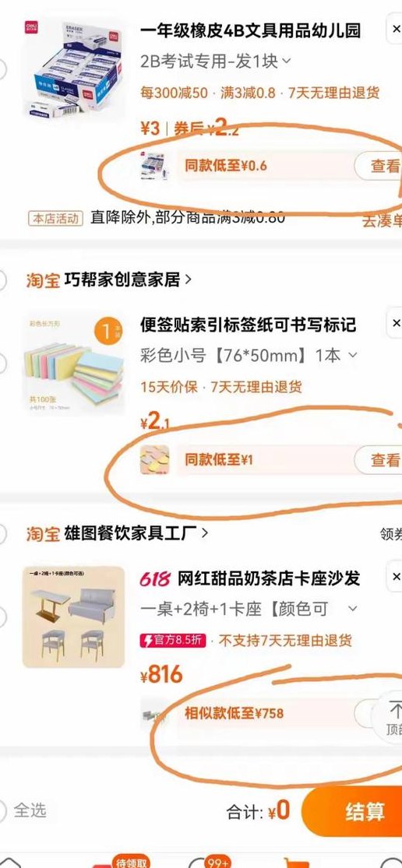The image size is (402, 868).
Task: Remove the eraser item with its X icon
Action: (x=395, y=30)
